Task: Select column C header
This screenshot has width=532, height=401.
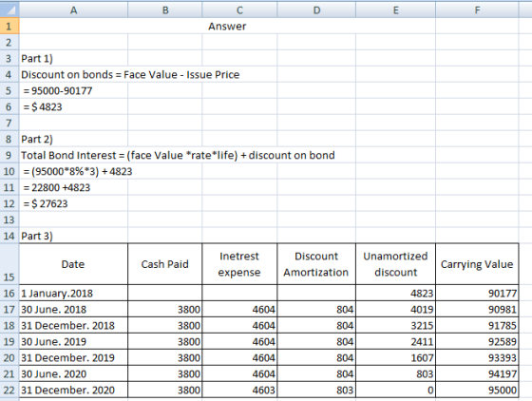Action: (x=239, y=10)
